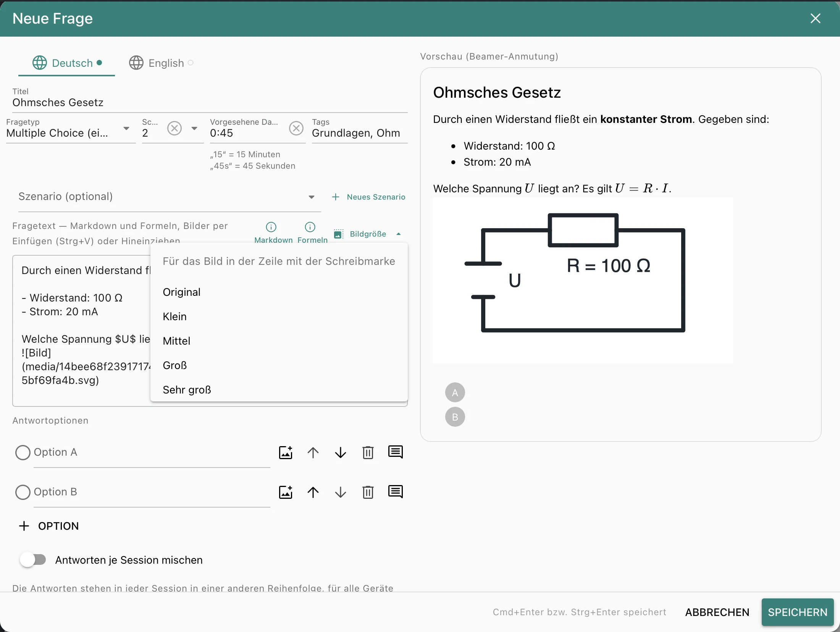Switch to the Deutsch language tab
This screenshot has height=632, width=840.
coord(67,63)
